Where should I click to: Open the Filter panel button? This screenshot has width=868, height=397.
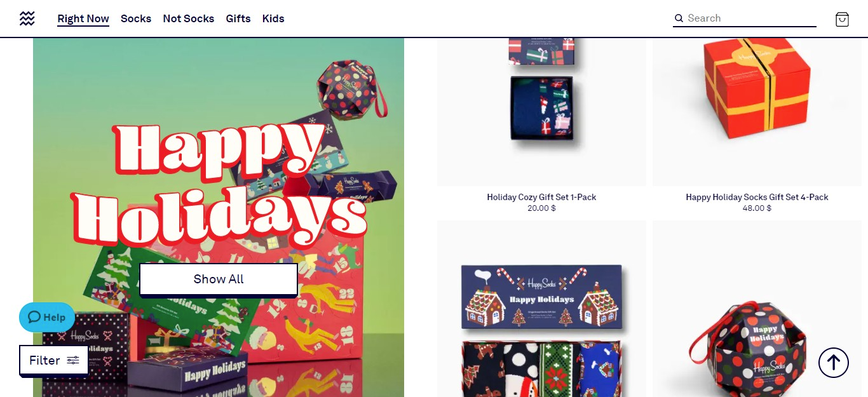pyautogui.click(x=54, y=361)
